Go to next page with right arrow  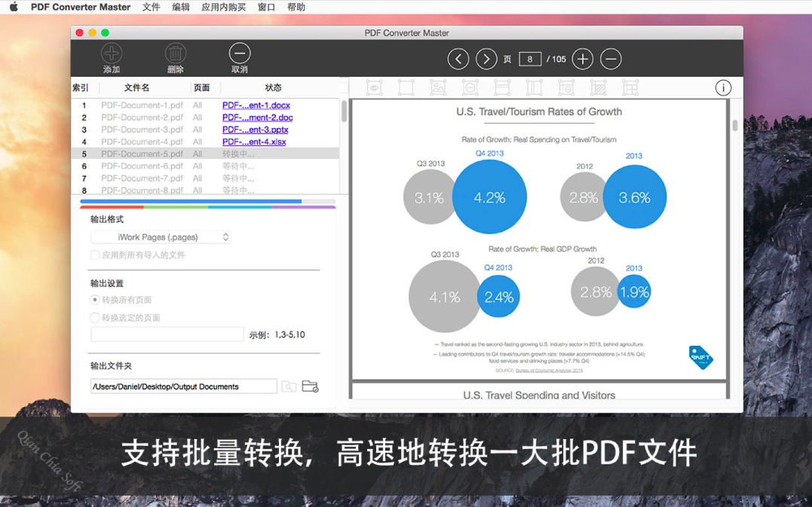click(486, 59)
